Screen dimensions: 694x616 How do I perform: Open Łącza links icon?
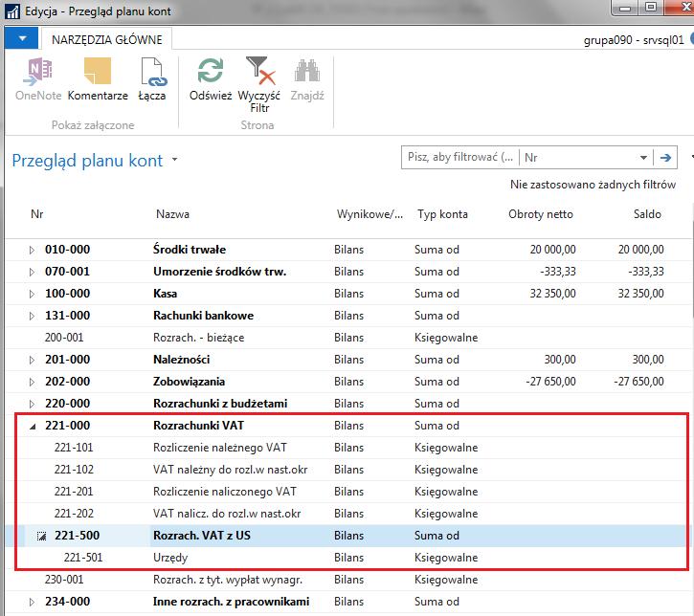pos(152,78)
